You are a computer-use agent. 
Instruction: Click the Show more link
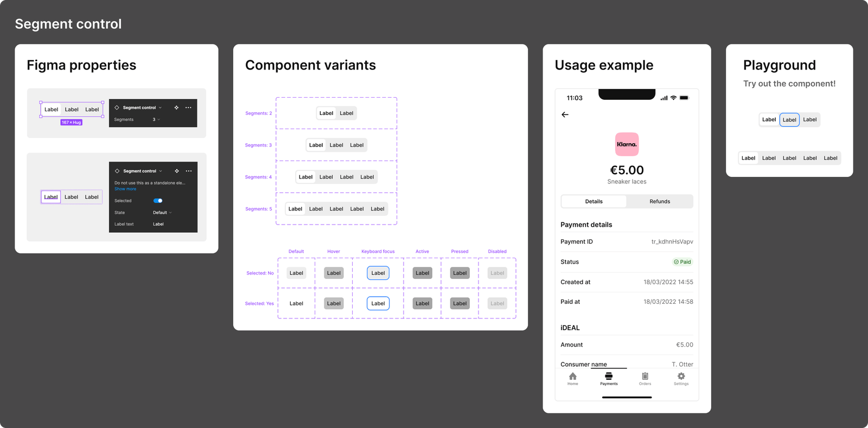[125, 189]
